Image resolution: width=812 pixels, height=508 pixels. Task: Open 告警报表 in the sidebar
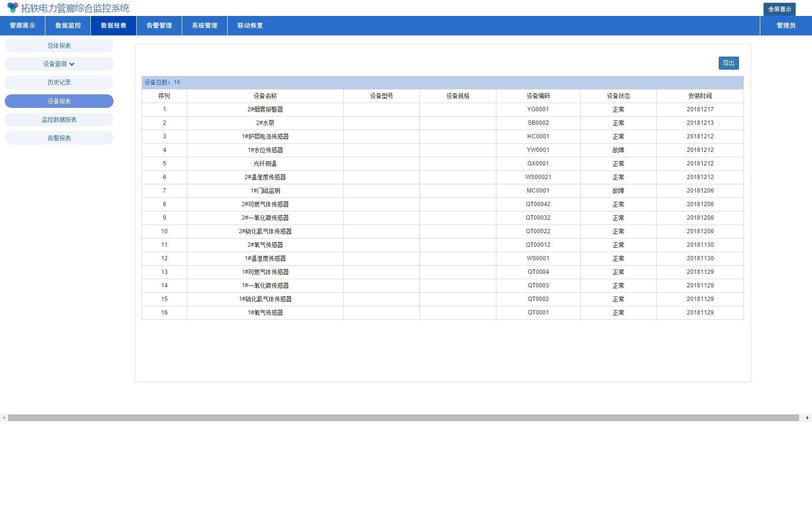point(59,138)
